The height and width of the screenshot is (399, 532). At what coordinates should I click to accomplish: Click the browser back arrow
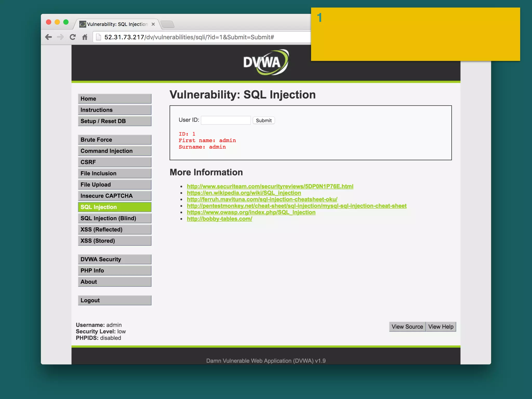point(49,37)
